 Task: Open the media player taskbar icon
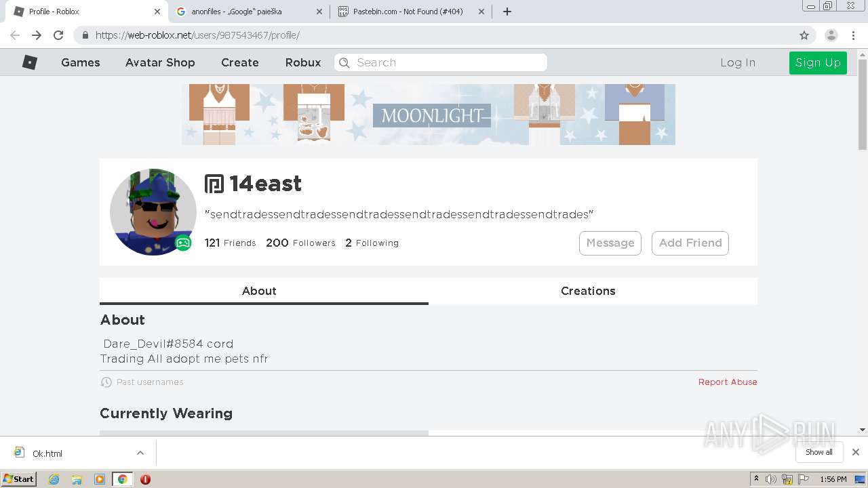pos(100,479)
